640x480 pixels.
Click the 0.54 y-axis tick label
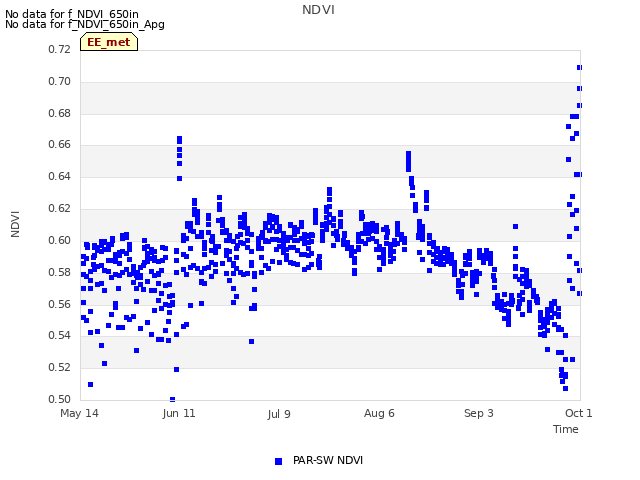(60, 336)
